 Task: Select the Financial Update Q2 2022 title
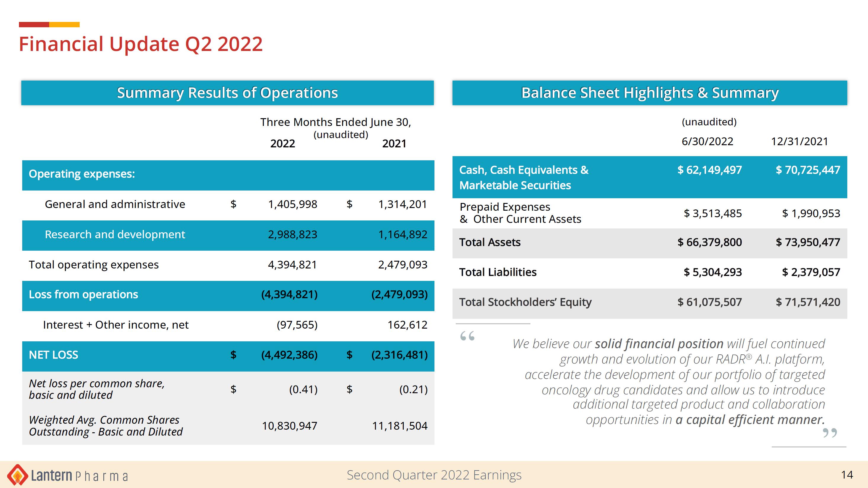[141, 44]
